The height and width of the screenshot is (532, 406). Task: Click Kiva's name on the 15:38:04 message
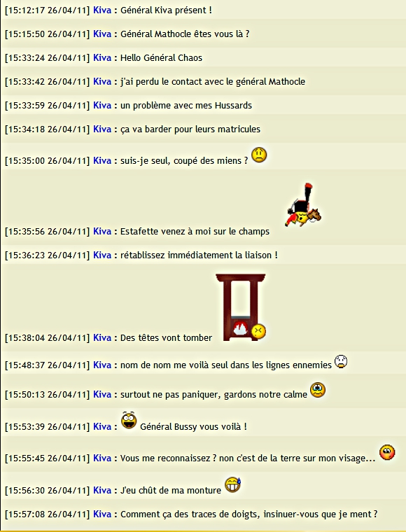coord(102,337)
